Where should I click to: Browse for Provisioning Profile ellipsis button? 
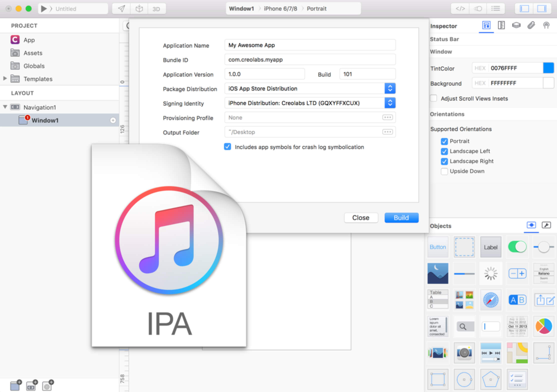[387, 117]
